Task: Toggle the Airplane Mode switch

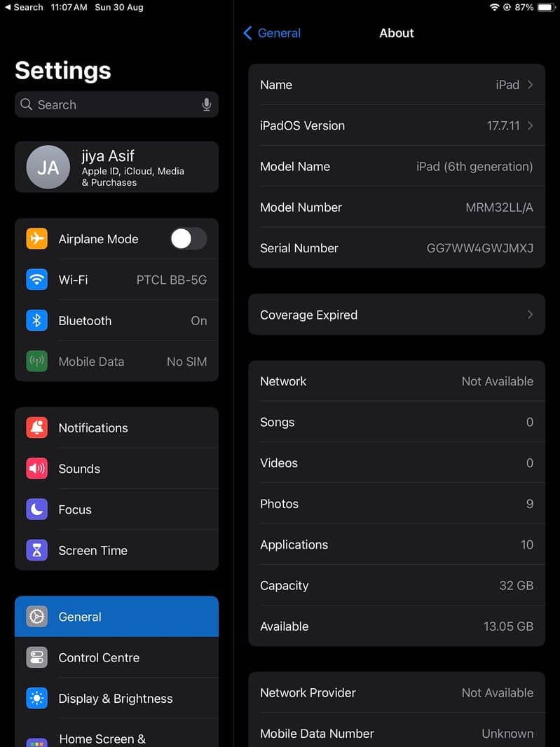Action: coord(189,239)
